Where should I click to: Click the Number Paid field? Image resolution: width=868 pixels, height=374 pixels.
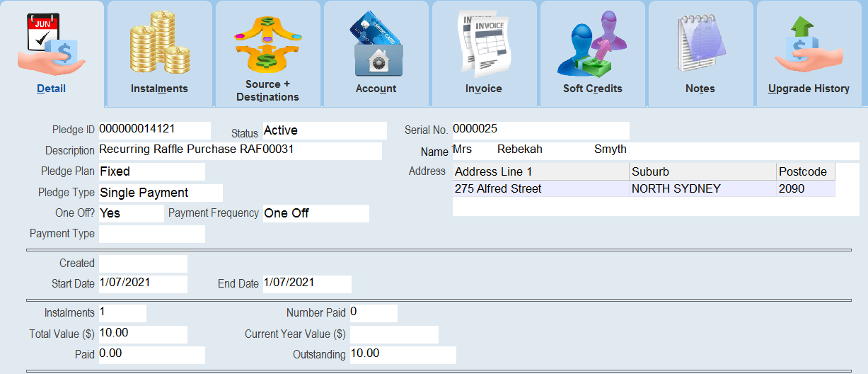pyautogui.click(x=374, y=313)
